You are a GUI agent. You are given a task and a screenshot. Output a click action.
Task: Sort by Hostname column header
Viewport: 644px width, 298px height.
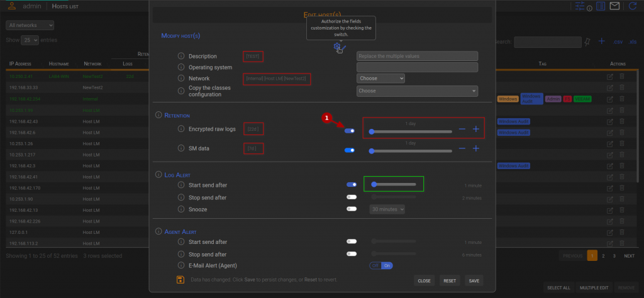58,64
